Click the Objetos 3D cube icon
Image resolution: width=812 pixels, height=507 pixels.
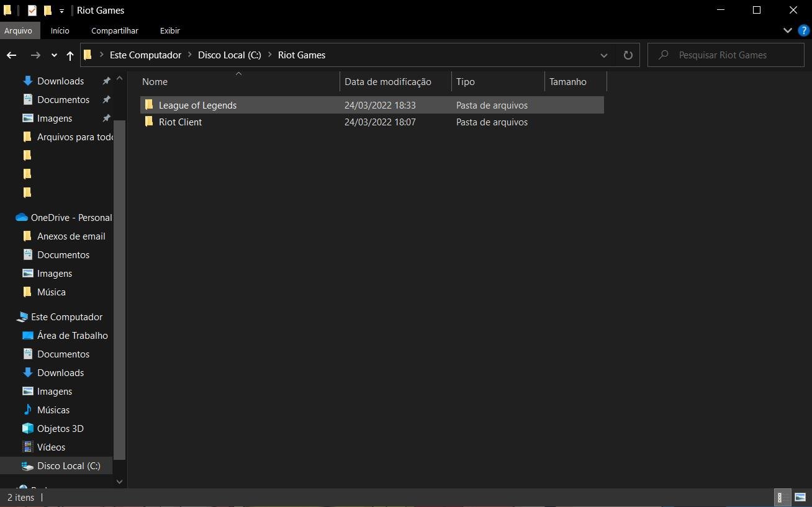pyautogui.click(x=27, y=428)
